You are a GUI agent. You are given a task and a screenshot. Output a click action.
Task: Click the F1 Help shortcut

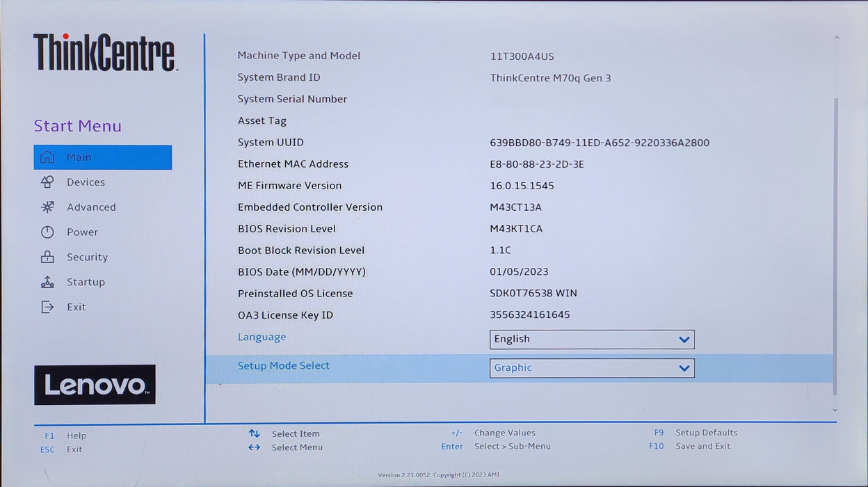[66, 436]
